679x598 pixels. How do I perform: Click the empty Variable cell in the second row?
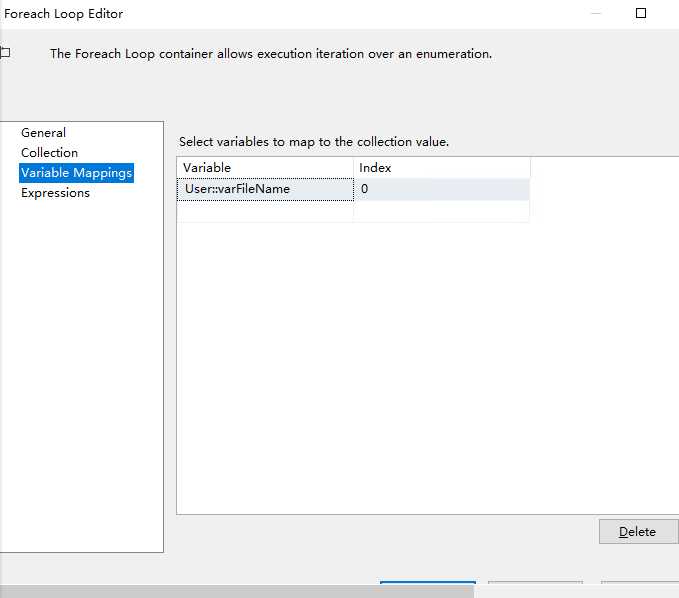tap(265, 211)
